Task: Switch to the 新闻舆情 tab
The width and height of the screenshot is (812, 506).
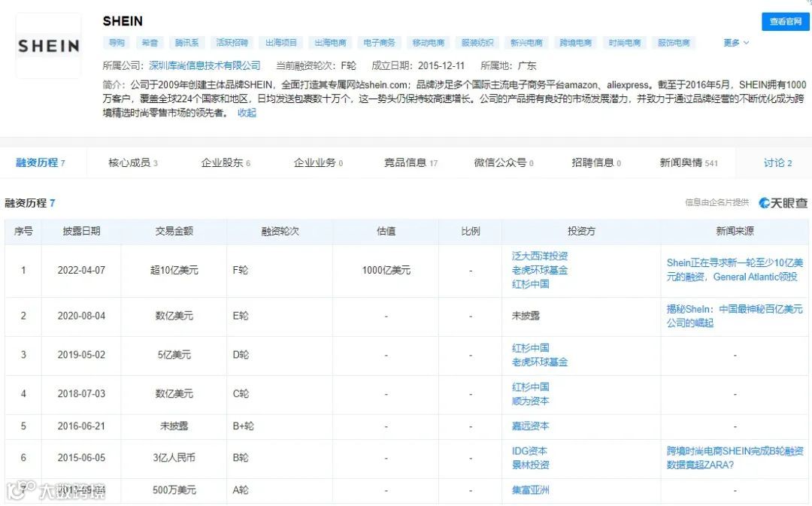Action: point(689,162)
